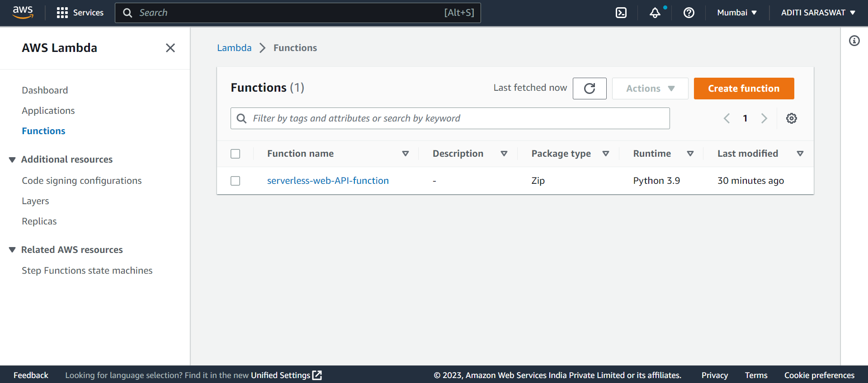The width and height of the screenshot is (868, 383).
Task: Launch CloudShell from the top bar
Action: coord(621,13)
